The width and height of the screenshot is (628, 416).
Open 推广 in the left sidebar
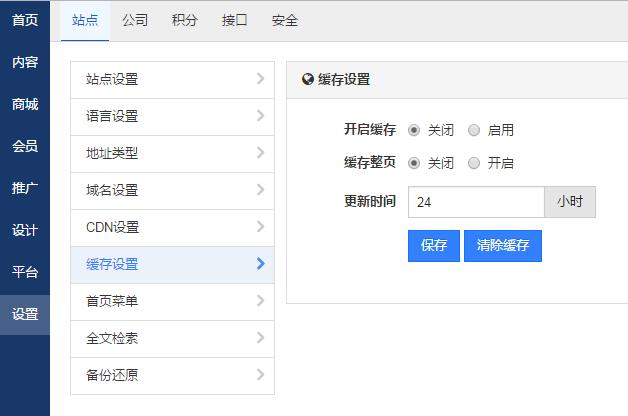pyautogui.click(x=25, y=188)
